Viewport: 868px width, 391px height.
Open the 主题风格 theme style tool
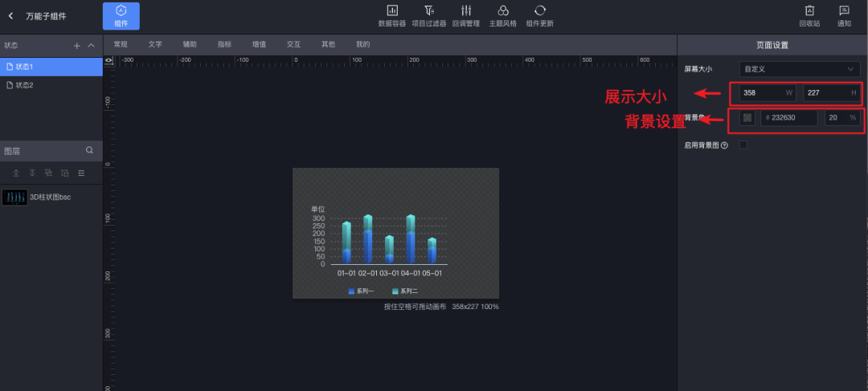pyautogui.click(x=502, y=16)
